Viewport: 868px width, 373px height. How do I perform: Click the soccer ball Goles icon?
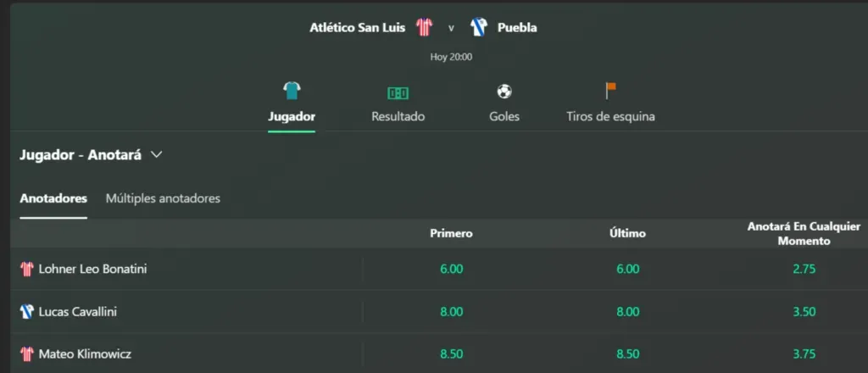(x=504, y=91)
